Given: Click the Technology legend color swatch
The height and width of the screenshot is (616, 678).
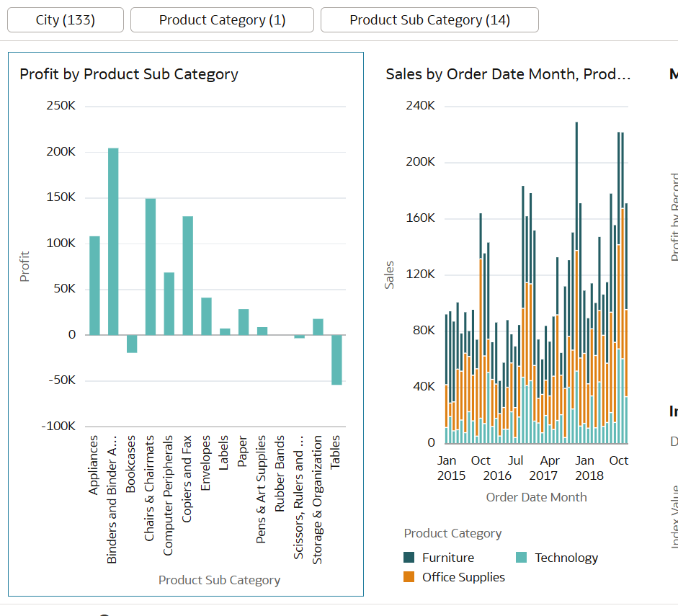Looking at the screenshot, I should [521, 557].
